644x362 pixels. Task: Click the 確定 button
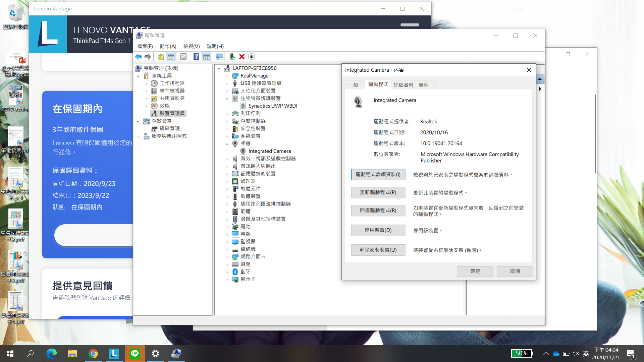pyautogui.click(x=475, y=271)
